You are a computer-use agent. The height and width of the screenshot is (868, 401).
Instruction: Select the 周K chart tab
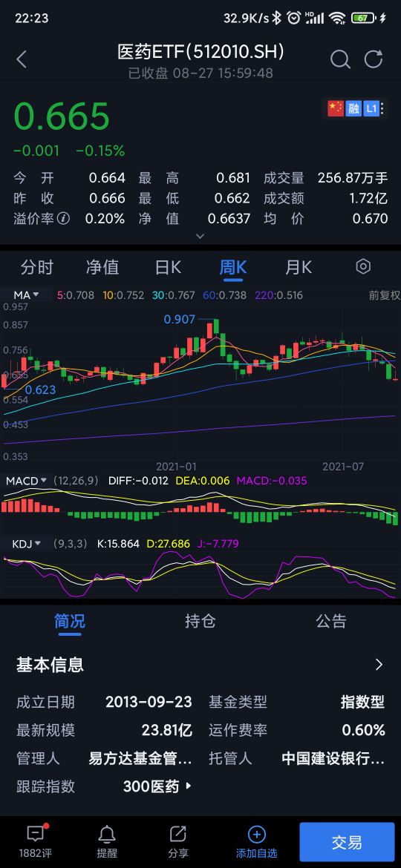(233, 267)
